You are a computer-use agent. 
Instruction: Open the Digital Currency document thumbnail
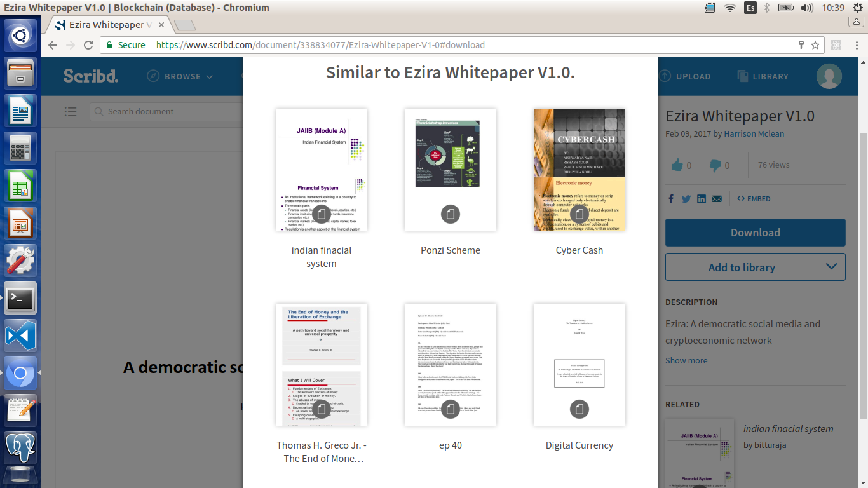pos(580,365)
